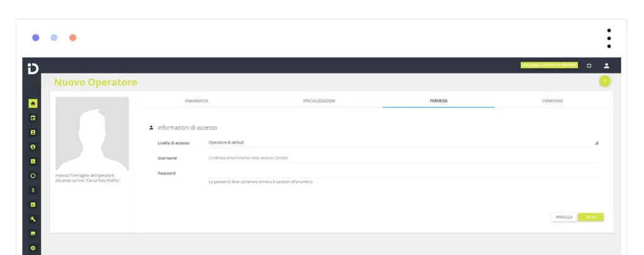Viewport: 644px width, 255px height.
Task: Toggle fullscreen with the top bar icon
Action: point(589,65)
